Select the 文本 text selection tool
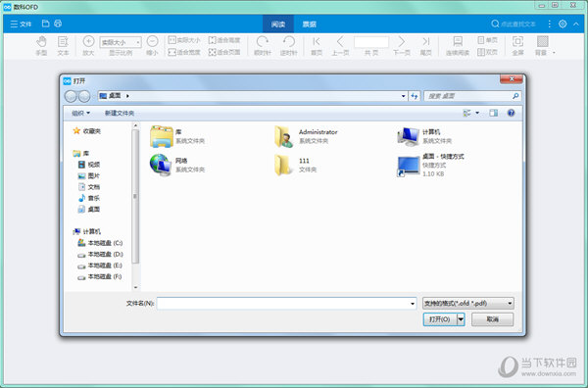The width and height of the screenshot is (588, 388). pos(63,46)
